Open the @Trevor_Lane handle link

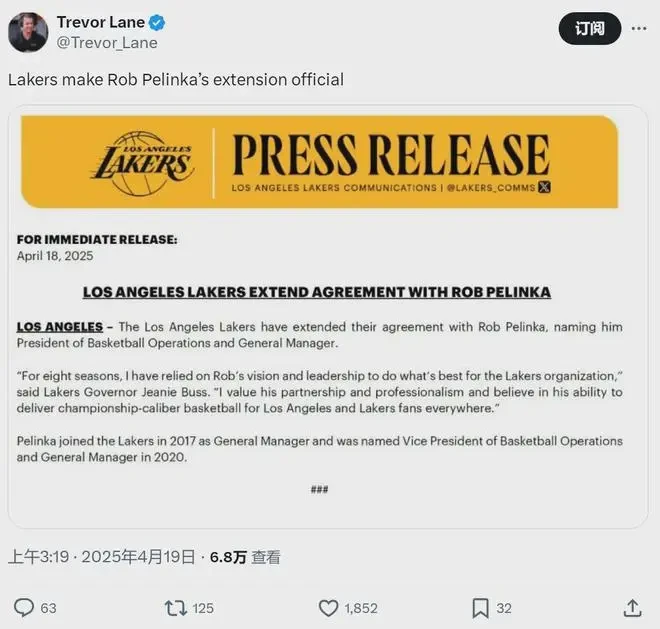click(x=107, y=43)
